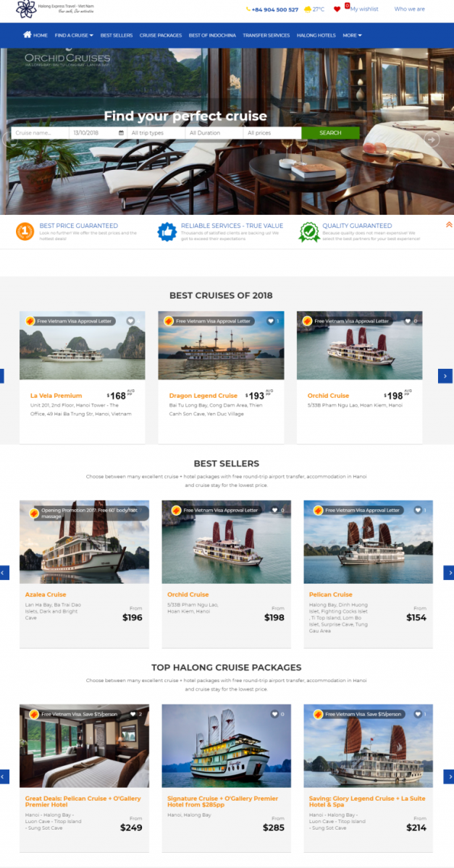
Task: Open Signature Cruise + O'Gallery Premier Hotel link
Action: click(x=222, y=801)
